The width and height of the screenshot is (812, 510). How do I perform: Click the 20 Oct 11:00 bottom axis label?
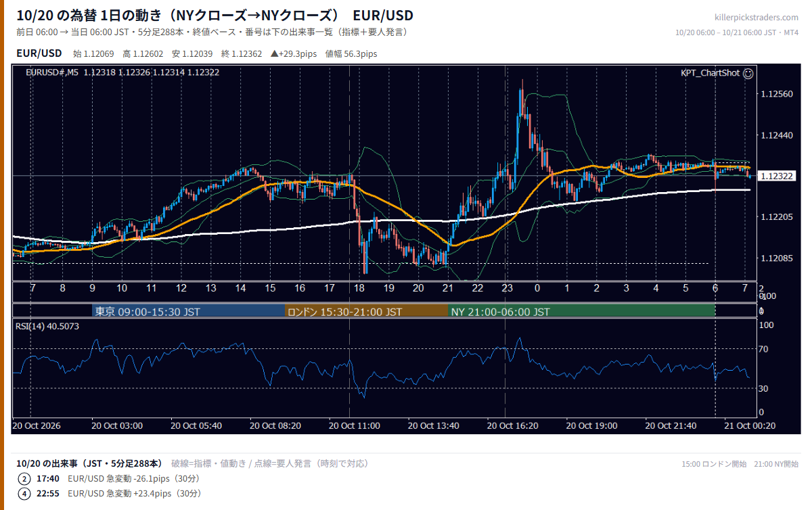click(355, 426)
